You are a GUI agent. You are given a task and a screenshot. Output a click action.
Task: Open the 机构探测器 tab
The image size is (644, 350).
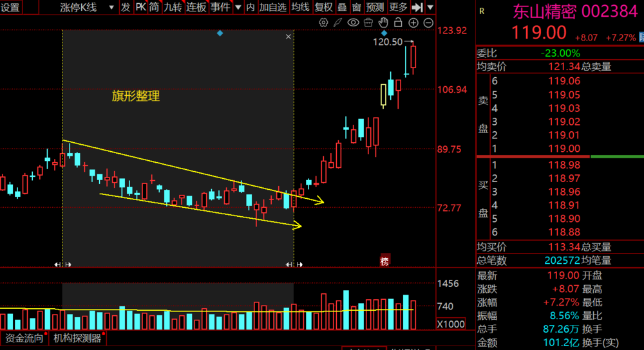(77, 338)
